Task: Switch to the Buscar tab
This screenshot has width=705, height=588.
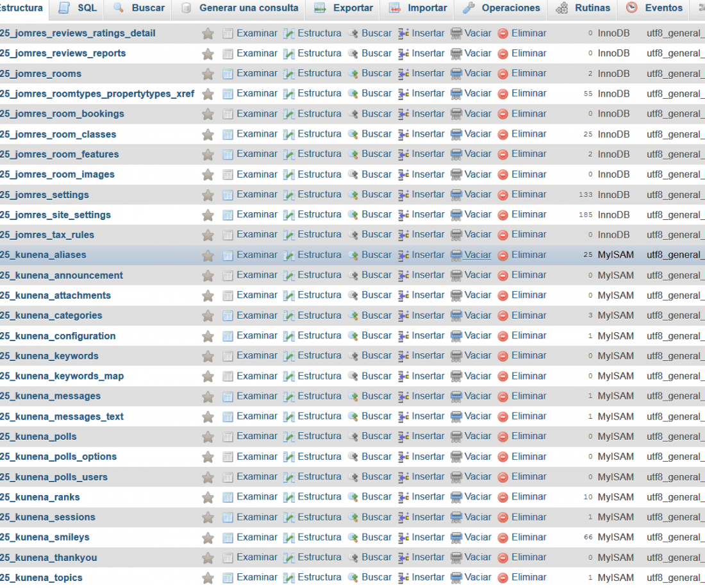Action: tap(139, 8)
